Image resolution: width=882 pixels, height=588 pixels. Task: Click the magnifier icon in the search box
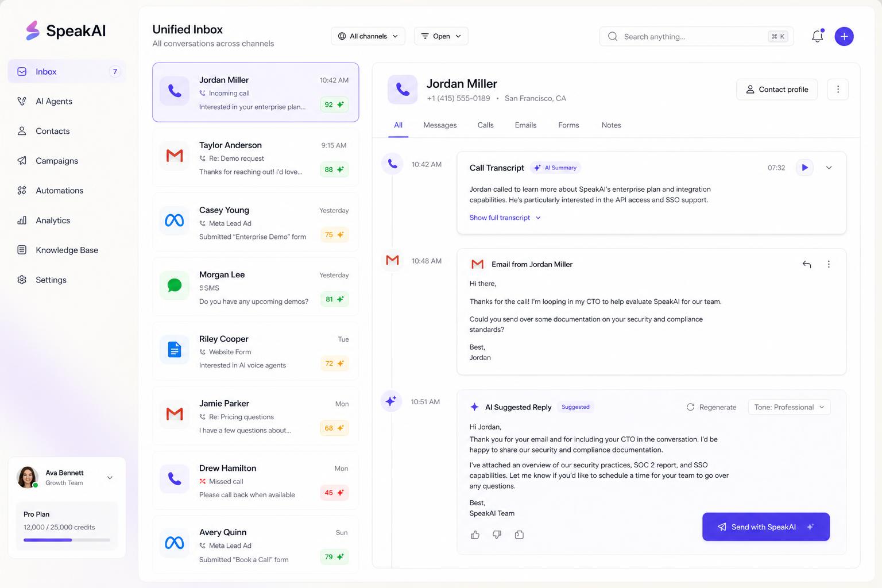click(613, 36)
